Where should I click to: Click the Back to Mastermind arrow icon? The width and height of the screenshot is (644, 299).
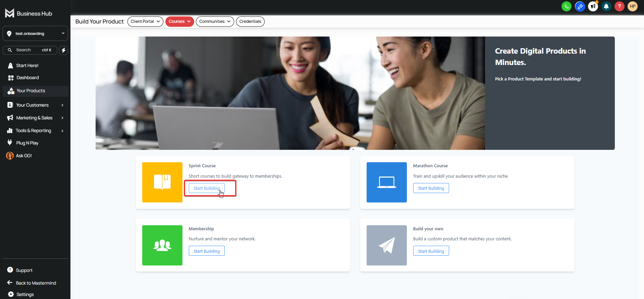pos(10,283)
